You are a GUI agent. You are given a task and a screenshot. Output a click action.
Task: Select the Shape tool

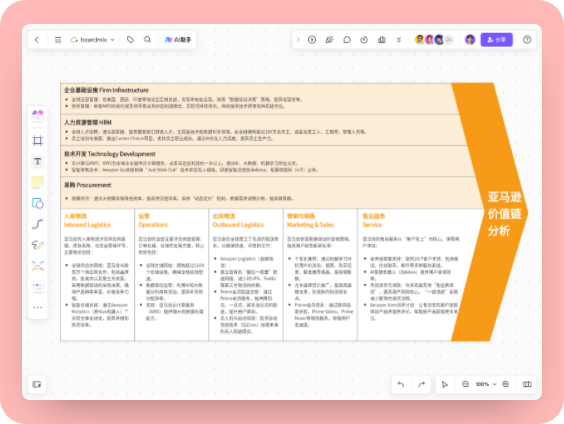[38, 203]
